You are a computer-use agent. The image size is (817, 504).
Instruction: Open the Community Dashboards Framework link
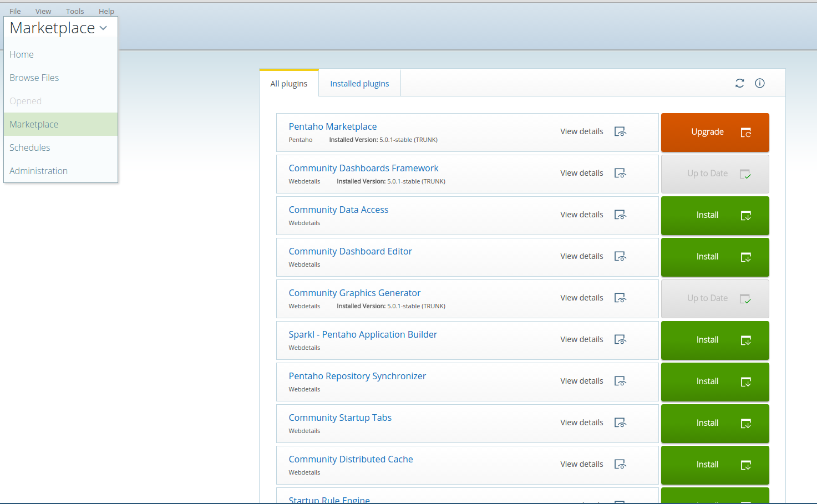pyautogui.click(x=363, y=168)
